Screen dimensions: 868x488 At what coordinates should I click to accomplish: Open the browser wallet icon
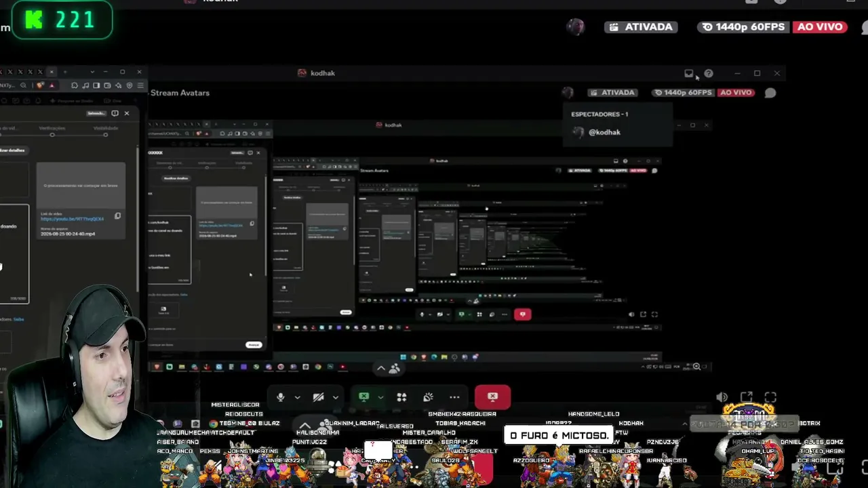(x=107, y=85)
